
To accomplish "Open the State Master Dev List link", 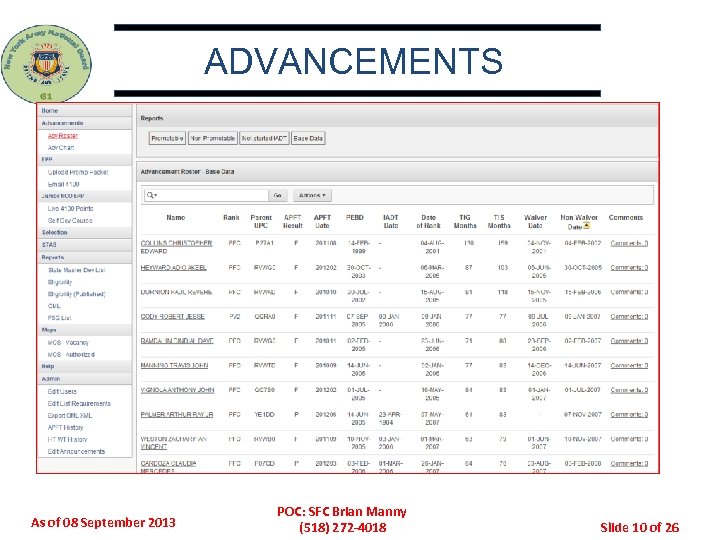I will [77, 270].
